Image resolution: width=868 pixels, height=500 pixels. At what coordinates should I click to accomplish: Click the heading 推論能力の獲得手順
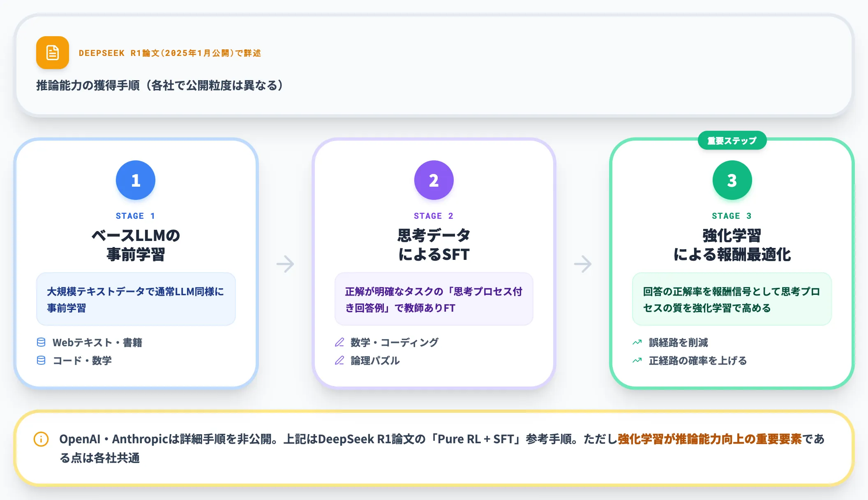(x=159, y=86)
